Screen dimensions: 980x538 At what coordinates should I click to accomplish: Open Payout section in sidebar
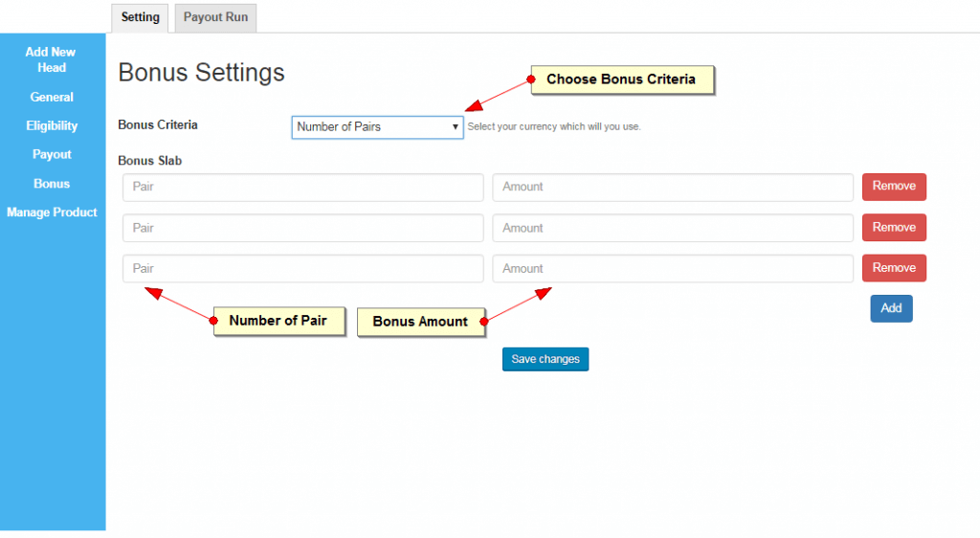[x=52, y=154]
